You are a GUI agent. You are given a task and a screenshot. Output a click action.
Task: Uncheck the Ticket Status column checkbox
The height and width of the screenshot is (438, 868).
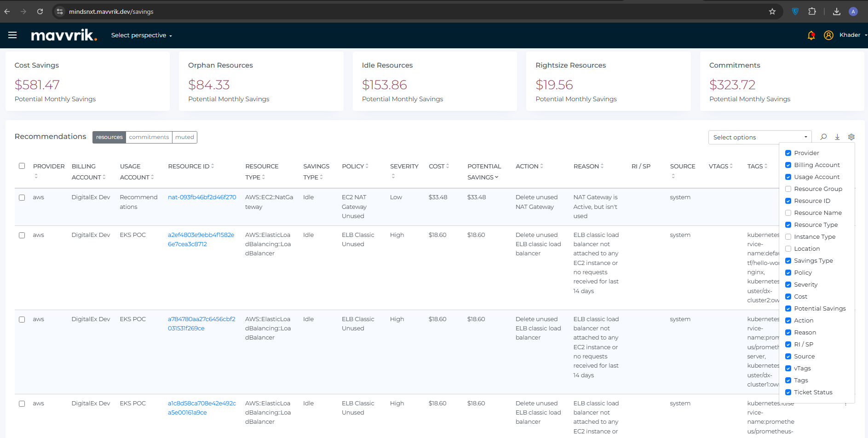pyautogui.click(x=788, y=392)
